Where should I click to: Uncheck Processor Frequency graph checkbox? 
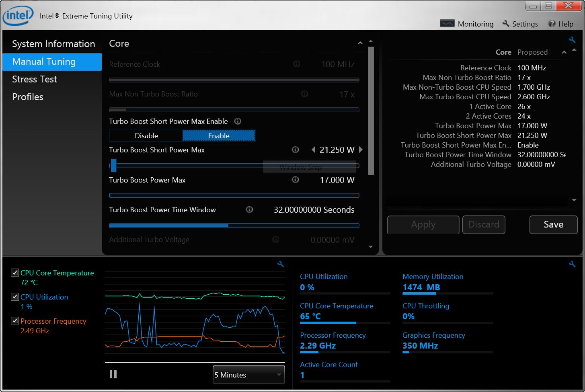[x=15, y=321]
